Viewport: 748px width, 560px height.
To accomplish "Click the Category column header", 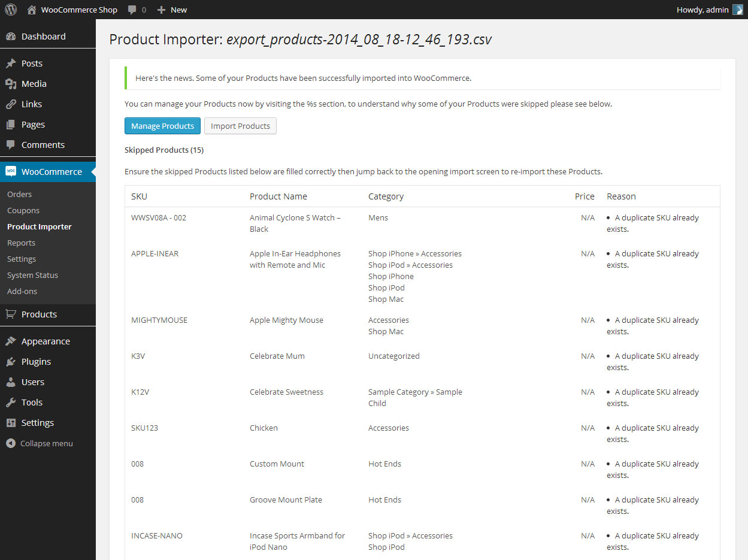I will point(386,196).
